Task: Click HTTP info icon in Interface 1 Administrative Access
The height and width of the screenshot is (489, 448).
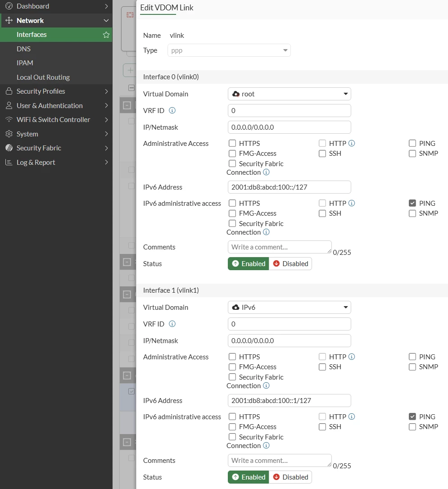Action: click(x=352, y=357)
